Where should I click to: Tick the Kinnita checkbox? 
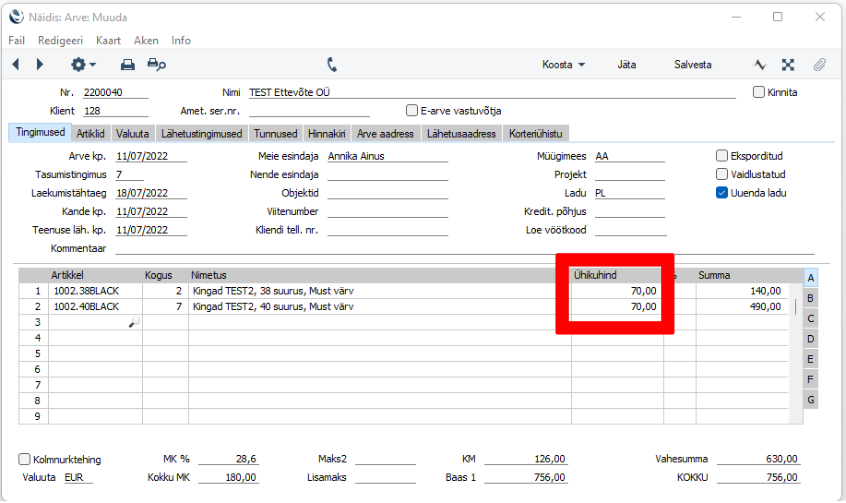tap(759, 92)
